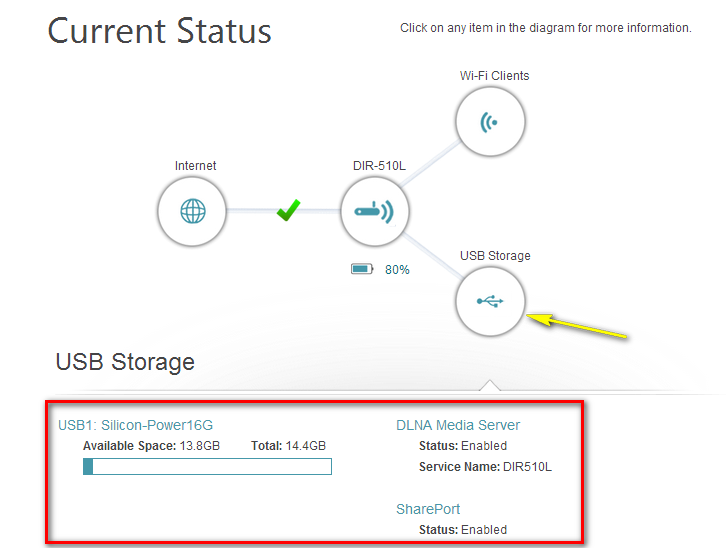
Task: Click the Service Name DIR510L text
Action: point(485,467)
